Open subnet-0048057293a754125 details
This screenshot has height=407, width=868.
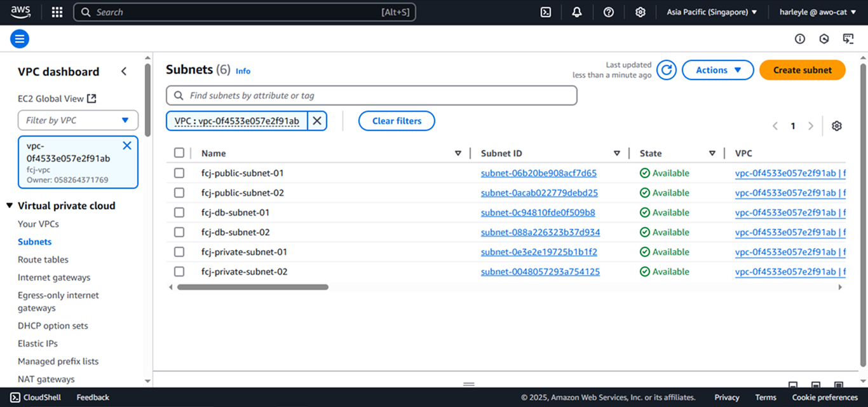pyautogui.click(x=540, y=272)
